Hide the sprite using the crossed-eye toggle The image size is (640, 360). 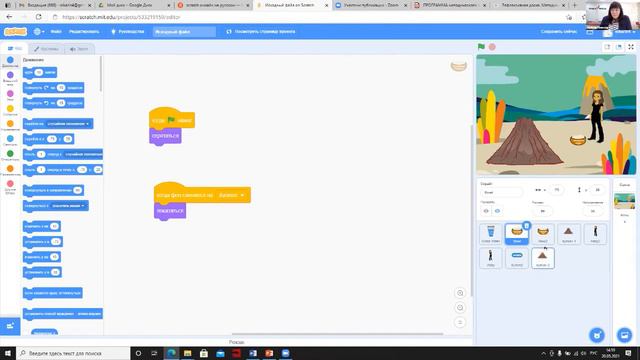pyautogui.click(x=497, y=211)
